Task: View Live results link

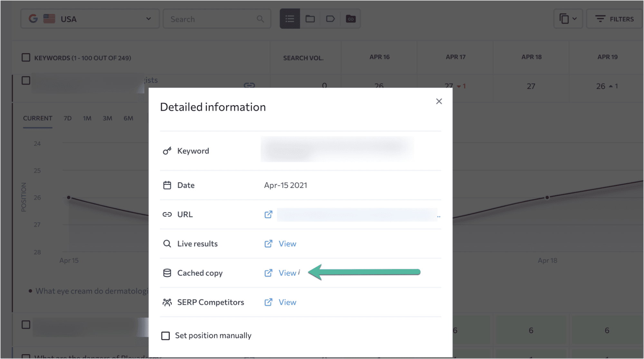Action: (287, 244)
